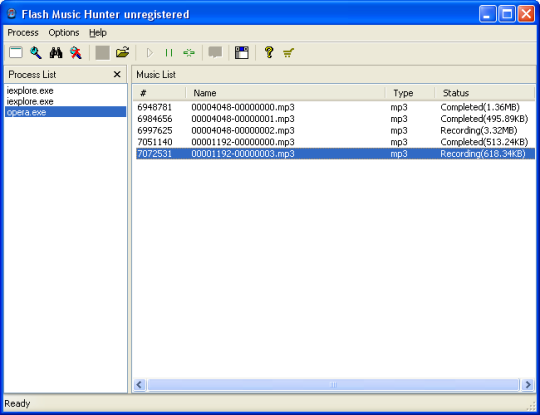Click the gray square stop button
This screenshot has width=540, height=415.
click(x=102, y=53)
